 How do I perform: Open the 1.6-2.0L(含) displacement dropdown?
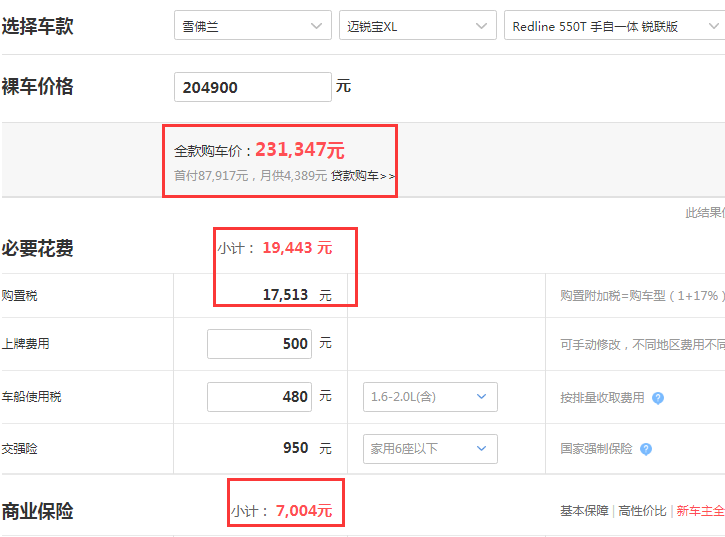click(430, 397)
